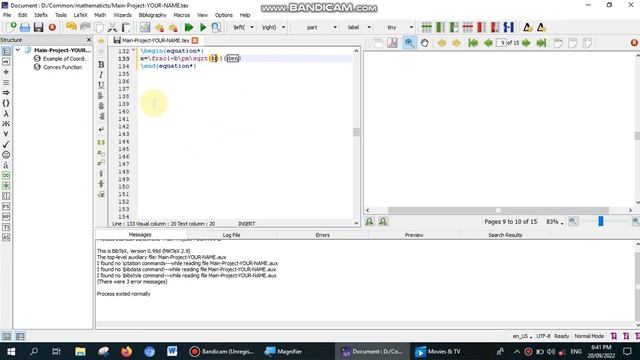Screen dimensions: 640x360
Task: Toggle the hand scroll tool in PDF viewer
Action: pos(424,43)
